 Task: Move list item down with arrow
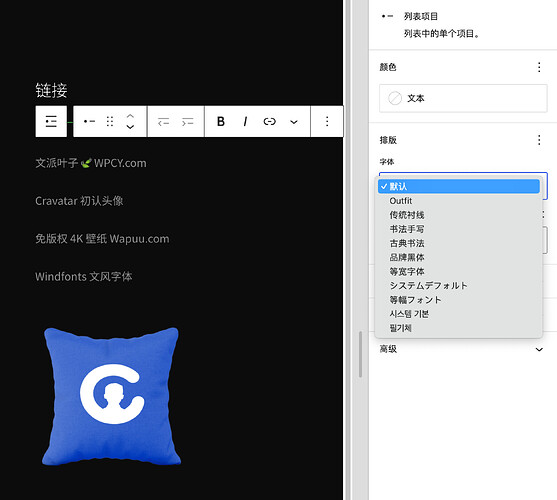pos(130,126)
